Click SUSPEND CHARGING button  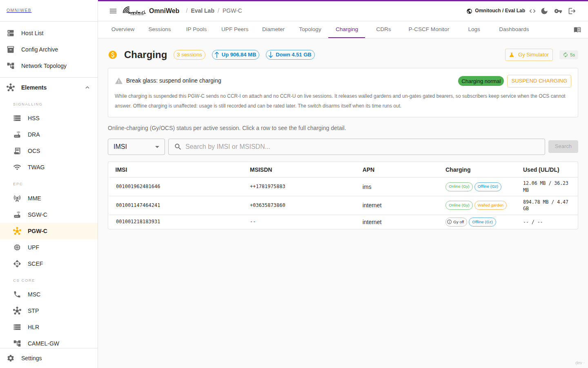pyautogui.click(x=539, y=81)
